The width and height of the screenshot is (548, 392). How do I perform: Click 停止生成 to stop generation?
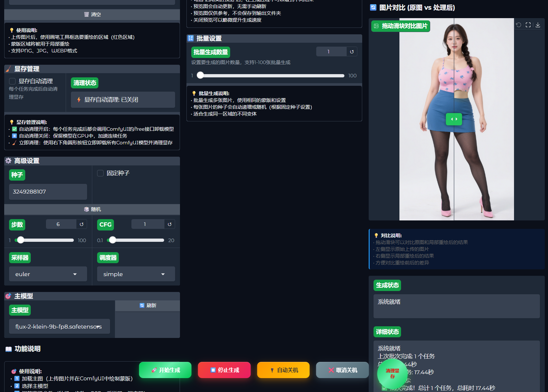click(x=224, y=370)
